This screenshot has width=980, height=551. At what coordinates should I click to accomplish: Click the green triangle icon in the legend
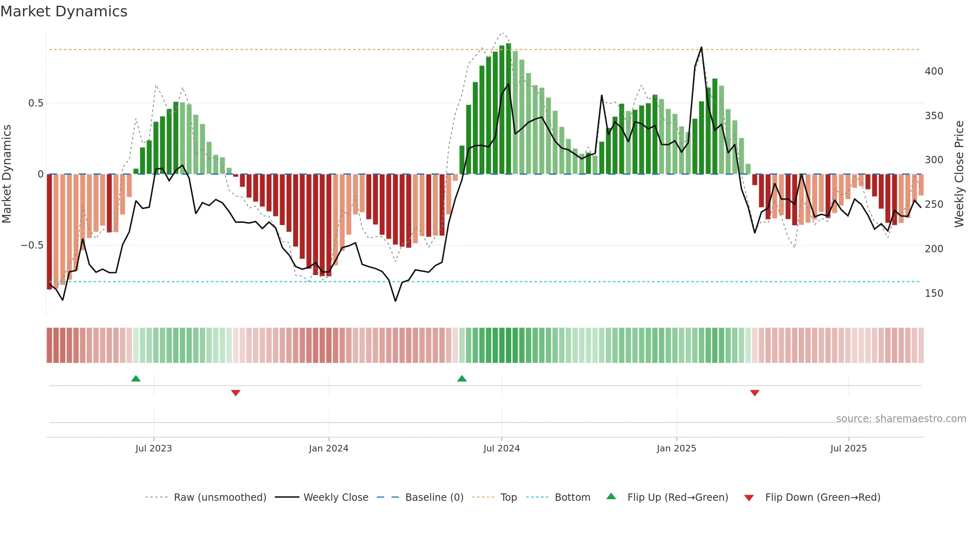pos(611,496)
